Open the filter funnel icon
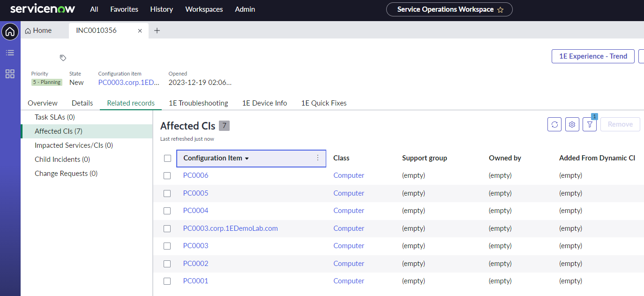Image resolution: width=644 pixels, height=296 pixels. coord(590,124)
